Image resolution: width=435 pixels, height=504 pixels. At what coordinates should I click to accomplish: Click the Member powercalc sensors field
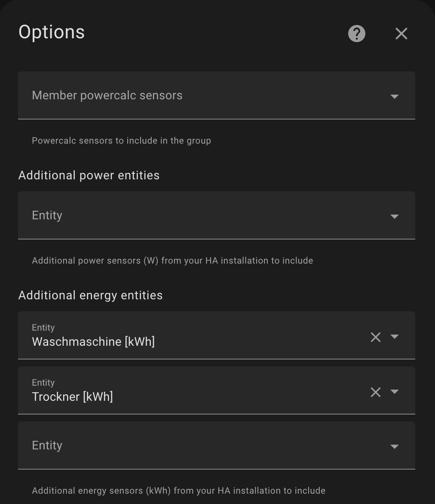(x=172, y=95)
